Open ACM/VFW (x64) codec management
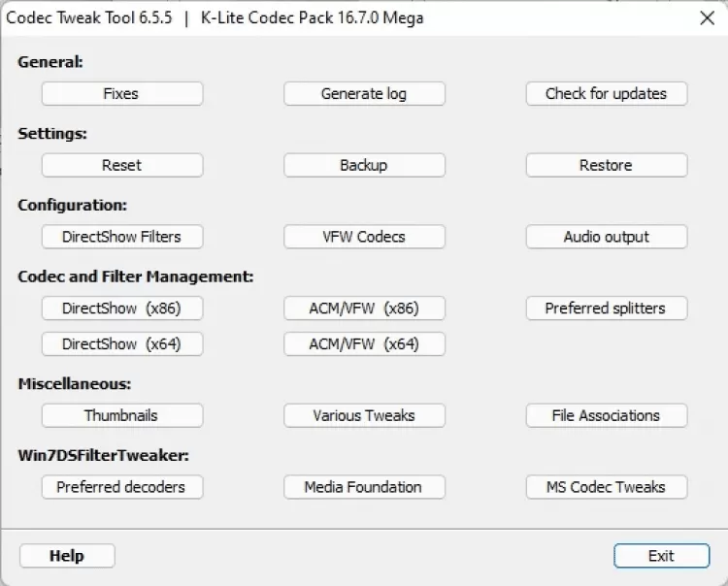The height and width of the screenshot is (586, 728). pyautogui.click(x=364, y=344)
